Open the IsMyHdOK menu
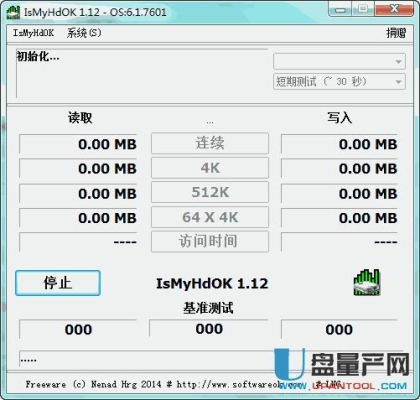This screenshot has width=420, height=400. (x=33, y=33)
